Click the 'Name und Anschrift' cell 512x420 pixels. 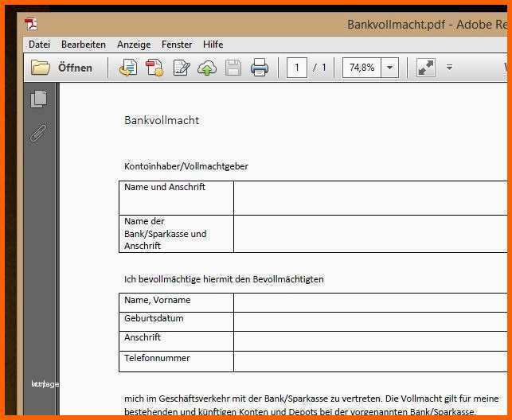176,198
